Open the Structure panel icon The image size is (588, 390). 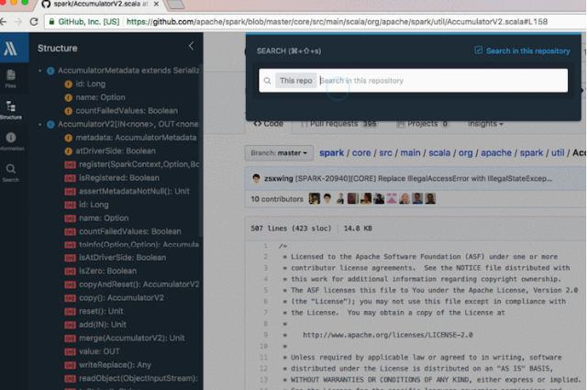tap(10, 109)
